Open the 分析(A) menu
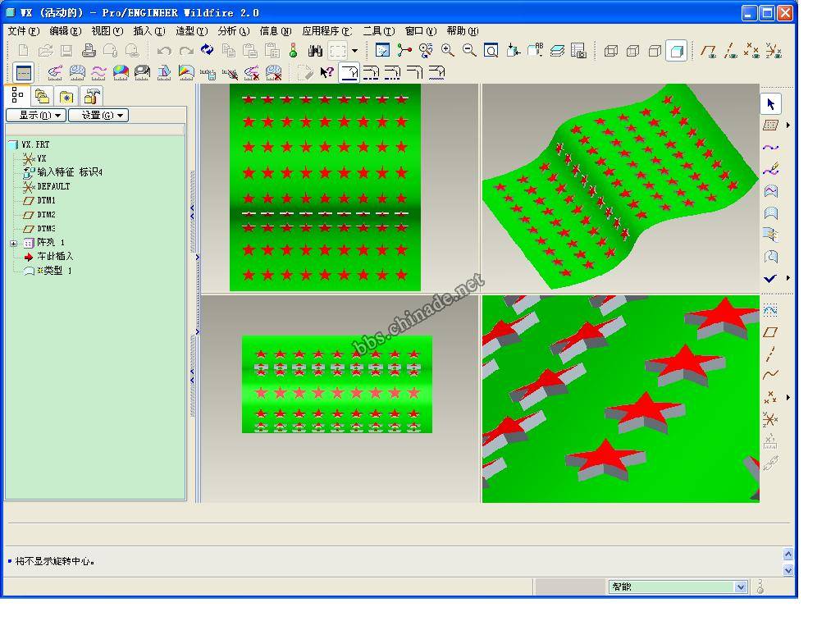Screen dimensions: 840x630 coord(234,31)
